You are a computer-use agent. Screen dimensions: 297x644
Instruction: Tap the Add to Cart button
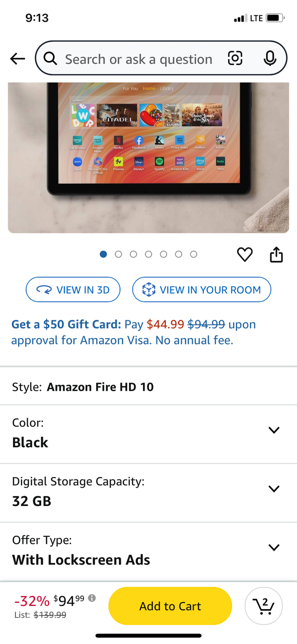tap(170, 606)
